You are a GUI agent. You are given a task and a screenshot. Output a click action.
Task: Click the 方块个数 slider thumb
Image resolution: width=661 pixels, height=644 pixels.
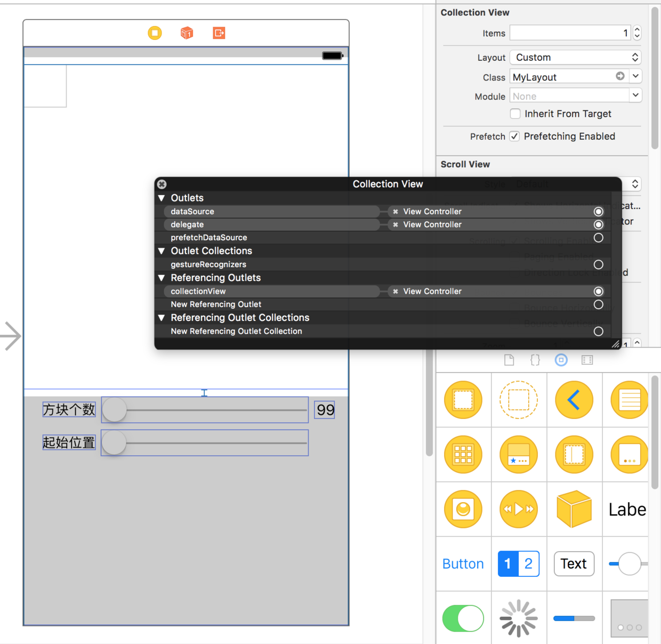pos(115,410)
